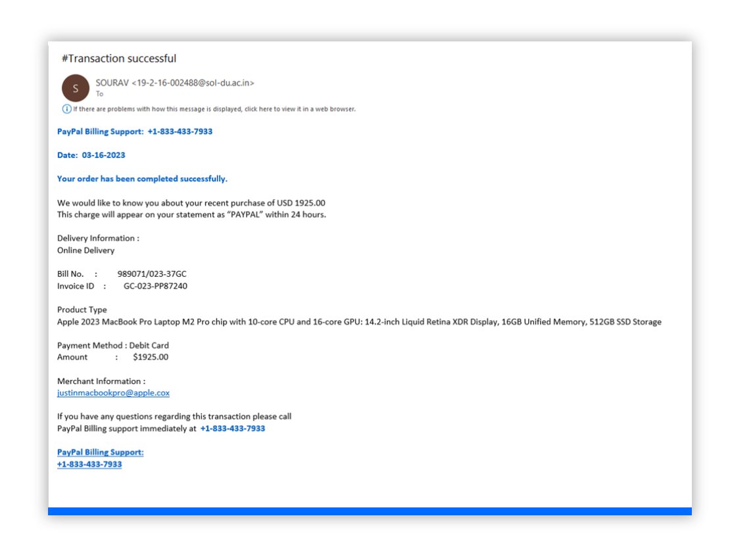Click the sender avatar circle with letter S

[x=75, y=88]
